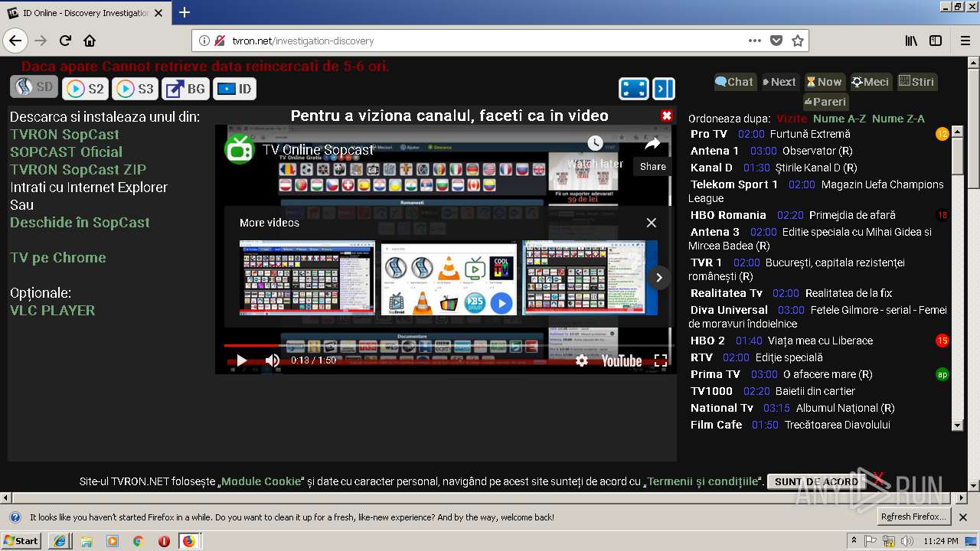Viewport: 980px width, 551px height.
Task: Open third suggested video thumbnail
Action: [x=590, y=278]
